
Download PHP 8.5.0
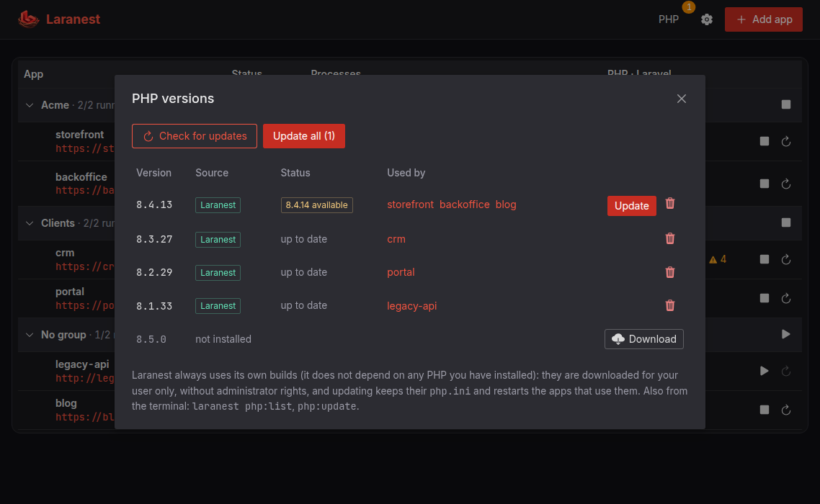coord(643,339)
